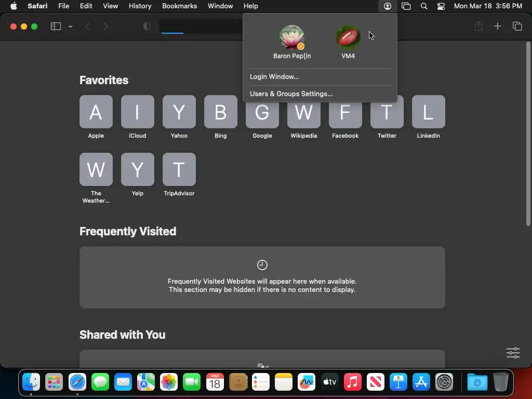
Task: Open the Bookmarks menu
Action: 179,6
